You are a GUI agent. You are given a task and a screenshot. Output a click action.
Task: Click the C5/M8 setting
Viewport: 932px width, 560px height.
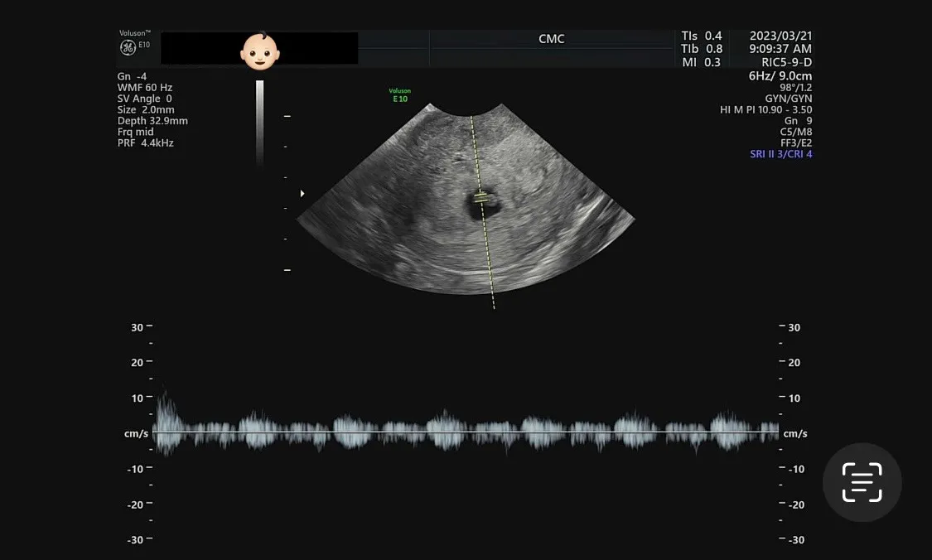click(x=796, y=132)
